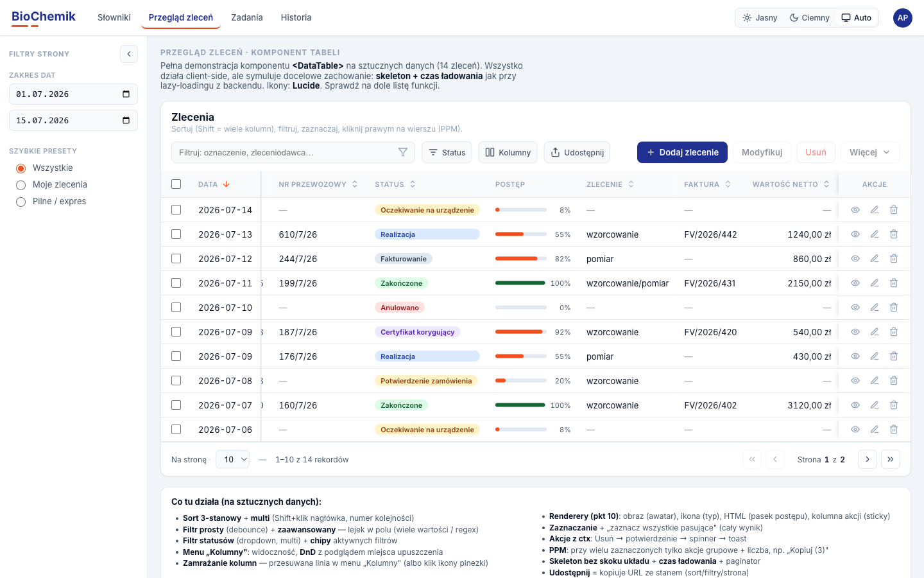The height and width of the screenshot is (578, 924).
Task: Choose the Wszystkie preset radio
Action: [21, 168]
